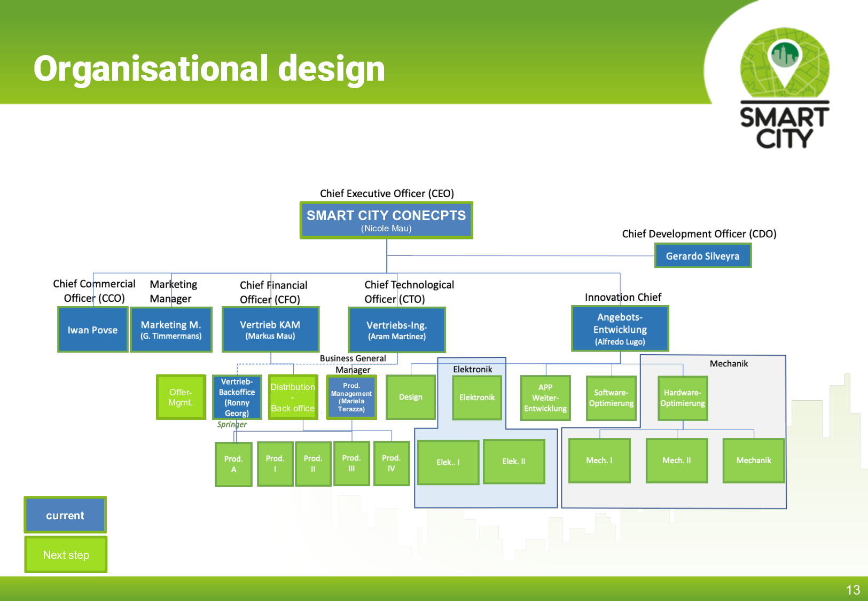Select the Vertrieb KAM (Markus Mau) box
The height and width of the screenshot is (601, 868).
pos(270,330)
